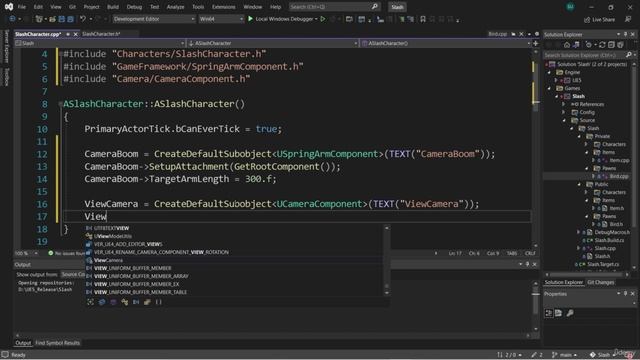
Task: Click the Start Without Debugging outlined play icon
Action: coord(323,19)
